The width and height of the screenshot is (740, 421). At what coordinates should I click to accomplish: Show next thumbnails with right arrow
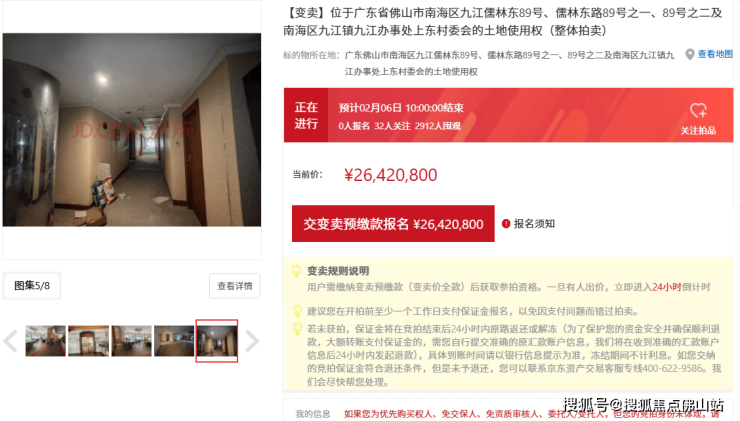click(x=252, y=341)
